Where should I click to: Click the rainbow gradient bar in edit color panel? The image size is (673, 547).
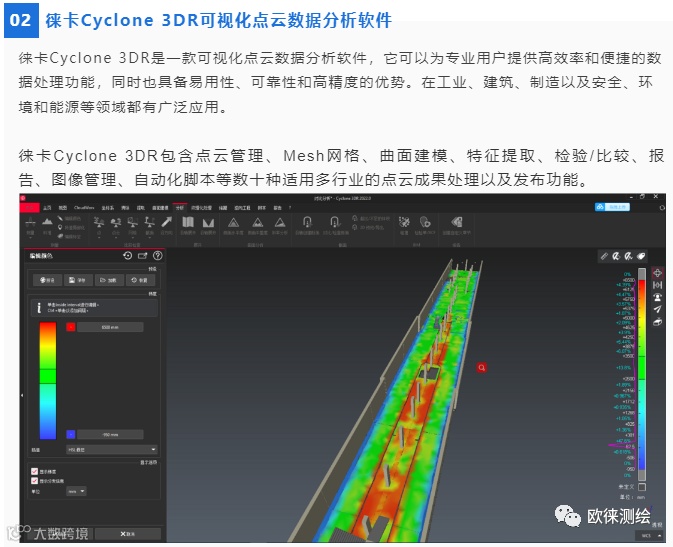(48, 380)
